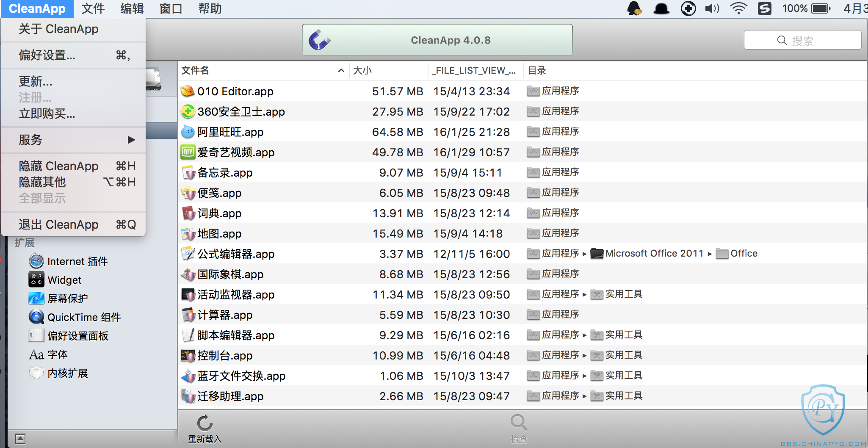Choose 隐藏其他 menu entry
Viewport: 868px width, 448px height.
(73, 182)
